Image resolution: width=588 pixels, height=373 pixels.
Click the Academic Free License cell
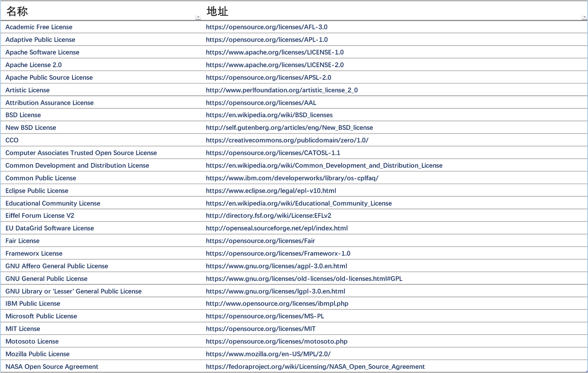pos(39,27)
